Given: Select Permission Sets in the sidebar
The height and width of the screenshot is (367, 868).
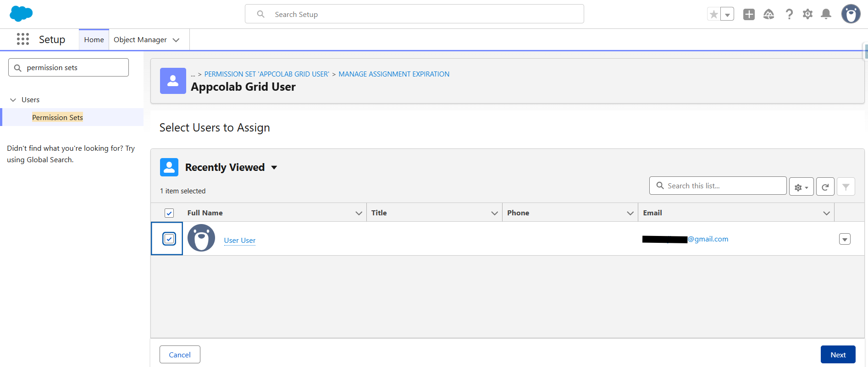Looking at the screenshot, I should (57, 117).
